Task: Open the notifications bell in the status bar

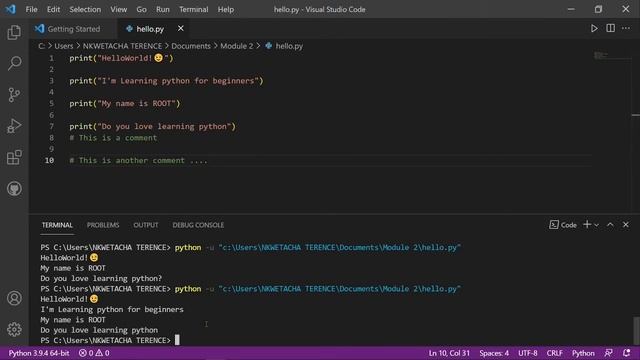Action: point(627,353)
